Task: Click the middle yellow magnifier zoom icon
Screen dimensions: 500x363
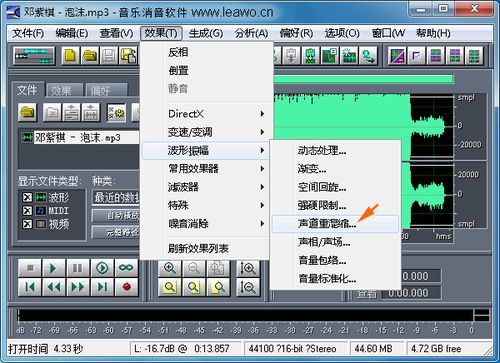Action: (x=194, y=287)
